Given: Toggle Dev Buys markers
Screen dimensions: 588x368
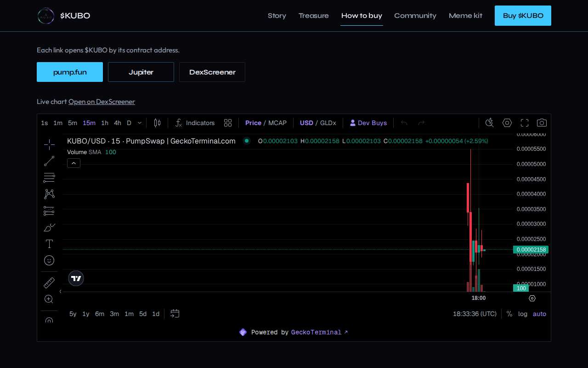Looking at the screenshot, I should 368,123.
